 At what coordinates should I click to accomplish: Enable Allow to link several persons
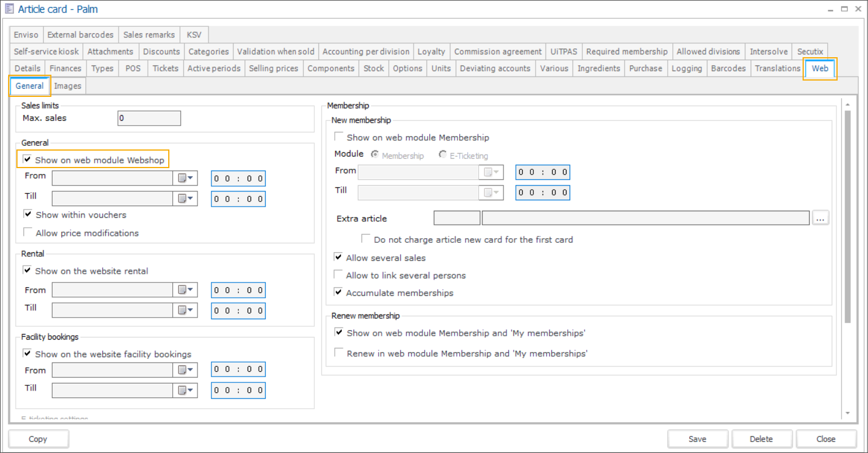click(x=338, y=275)
